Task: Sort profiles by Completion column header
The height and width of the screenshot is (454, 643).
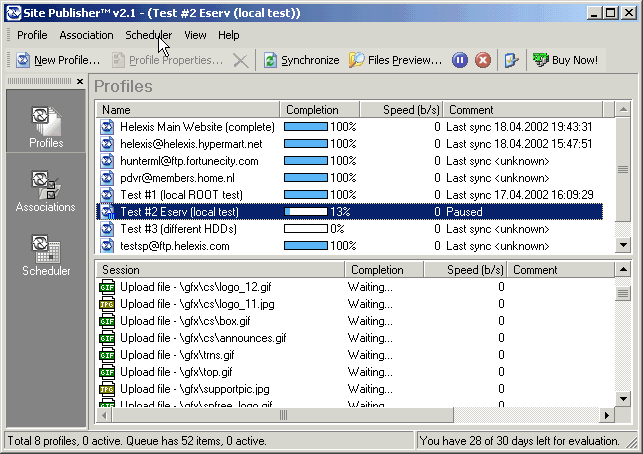Action: 320,110
